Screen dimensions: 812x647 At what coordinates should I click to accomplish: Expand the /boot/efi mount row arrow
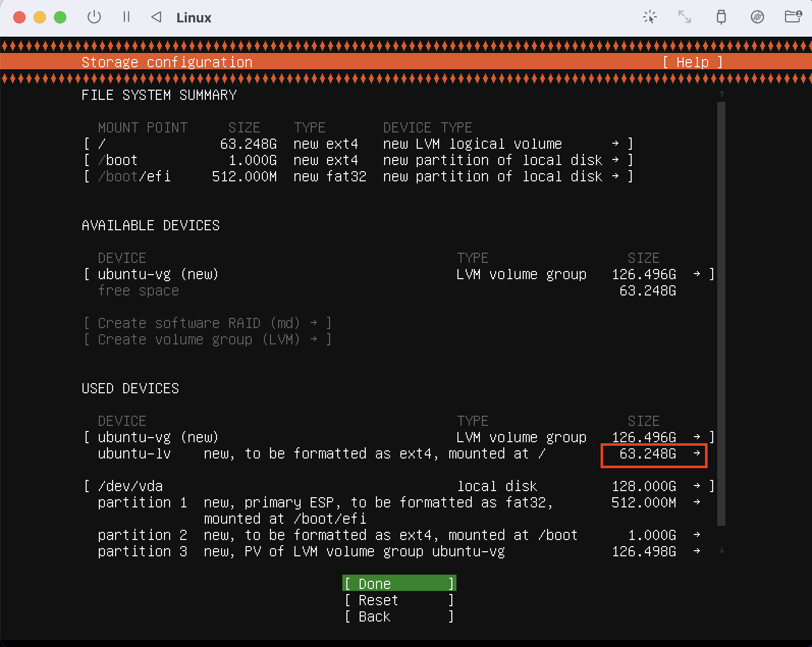(x=615, y=176)
